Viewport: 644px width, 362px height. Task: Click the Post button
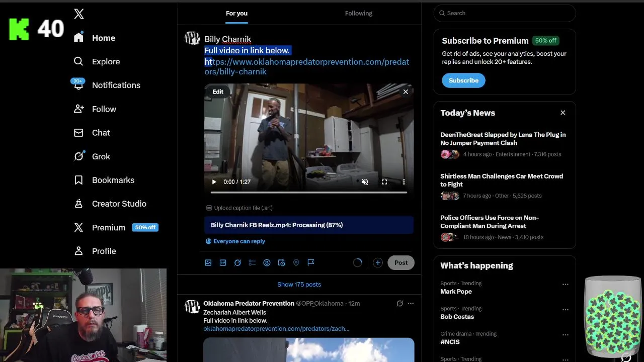point(401,262)
